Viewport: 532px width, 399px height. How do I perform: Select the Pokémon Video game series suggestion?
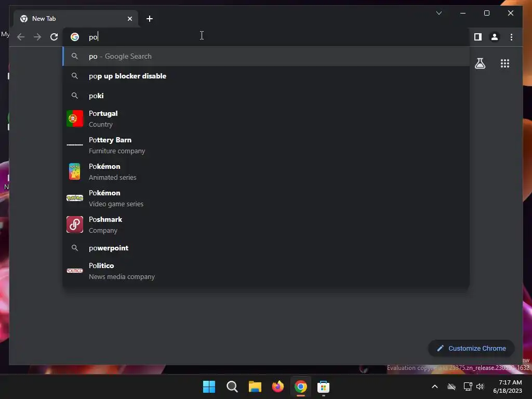coord(266,198)
